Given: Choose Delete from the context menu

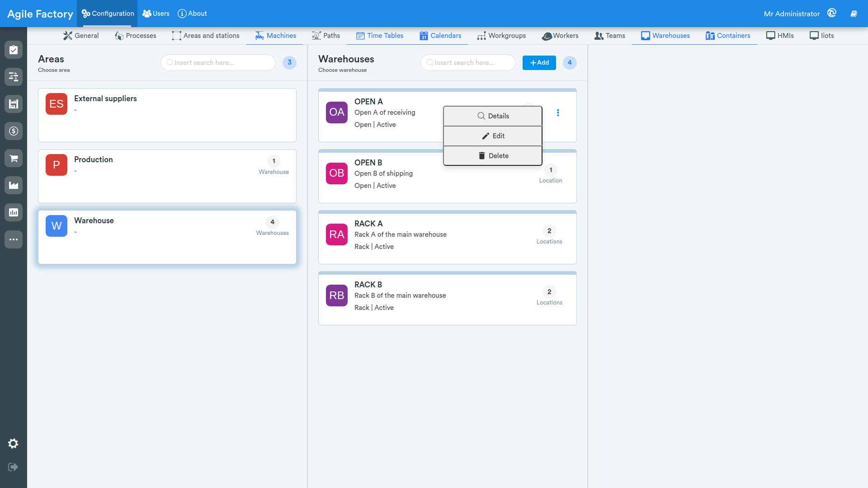Looking at the screenshot, I should pos(493,156).
